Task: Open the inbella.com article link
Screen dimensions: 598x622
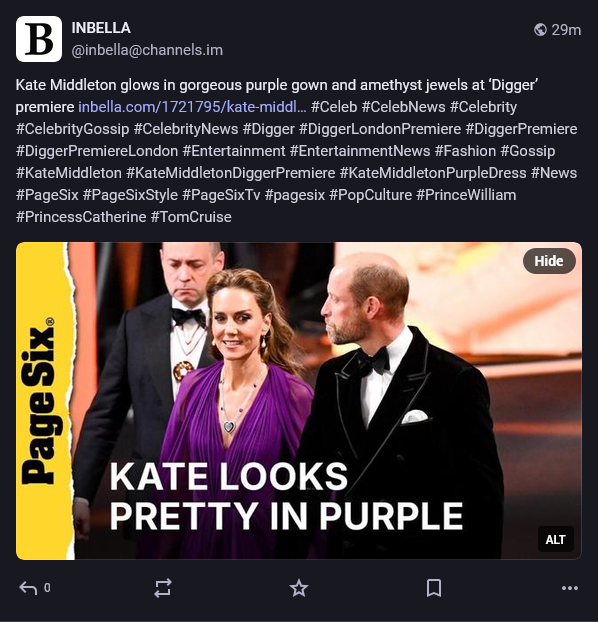Action: pos(192,107)
